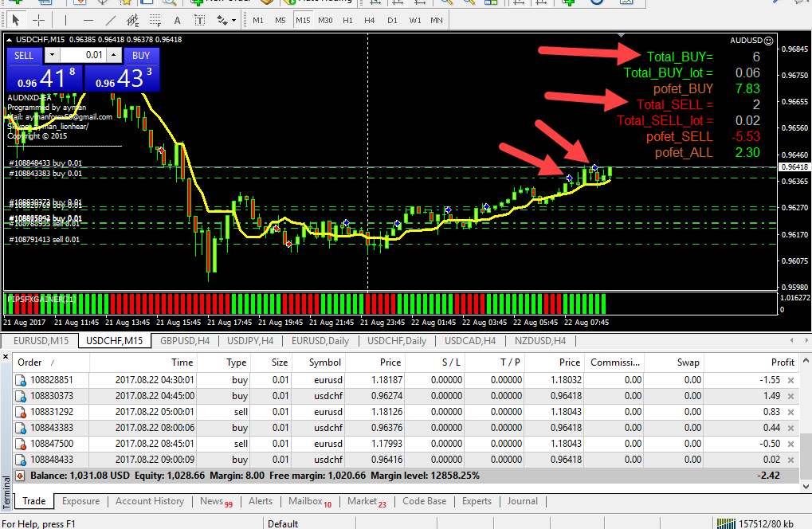This screenshot has width=812, height=529.
Task: Switch chart to M30 timeframe
Action: tap(325, 20)
